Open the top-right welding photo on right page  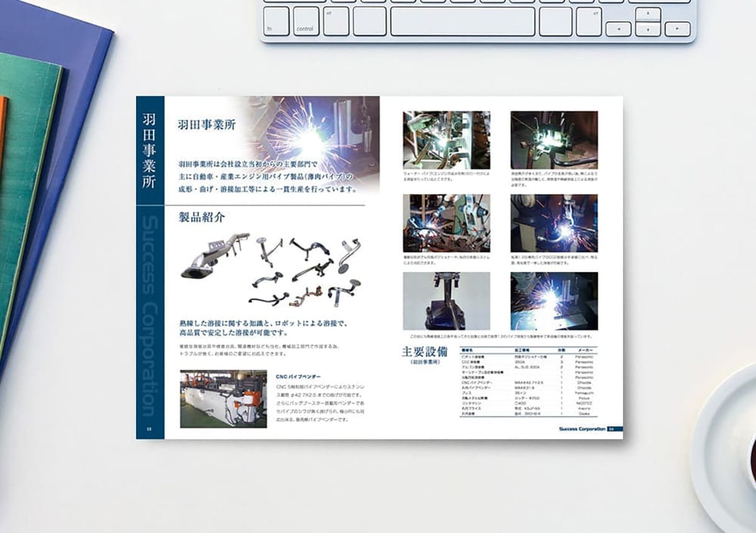pyautogui.click(x=554, y=140)
